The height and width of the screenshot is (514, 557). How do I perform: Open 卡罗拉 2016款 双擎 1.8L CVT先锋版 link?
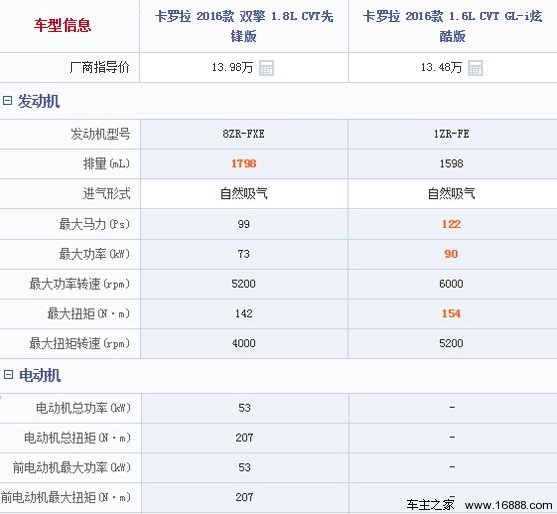coord(244,26)
